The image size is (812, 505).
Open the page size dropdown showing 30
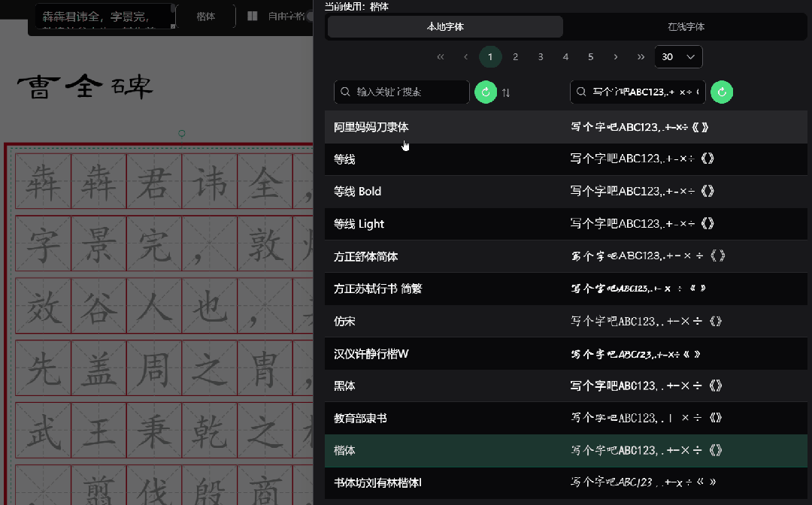pyautogui.click(x=677, y=56)
